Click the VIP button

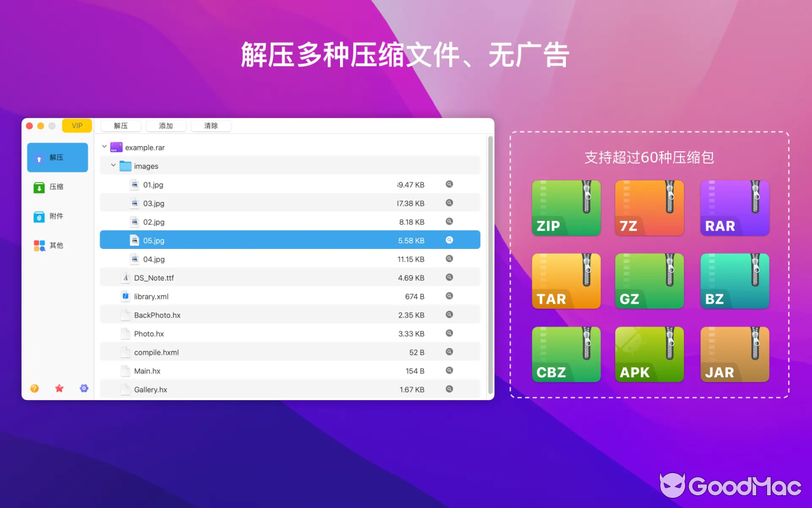pyautogui.click(x=77, y=126)
